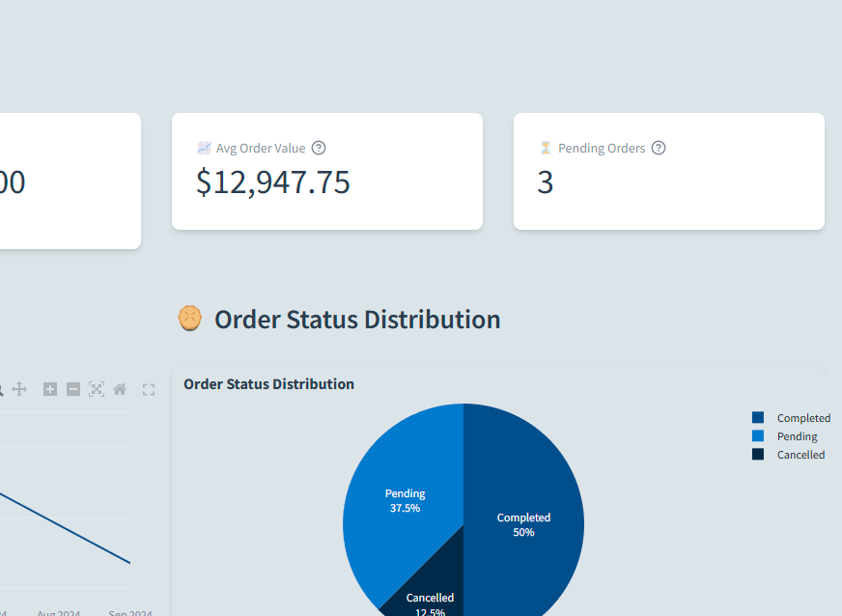Click help icon beside Avg Order Value
842x616 pixels.
(319, 148)
